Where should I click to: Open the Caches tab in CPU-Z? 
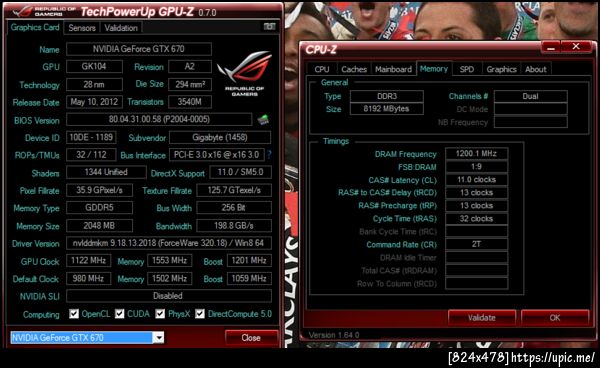point(354,69)
